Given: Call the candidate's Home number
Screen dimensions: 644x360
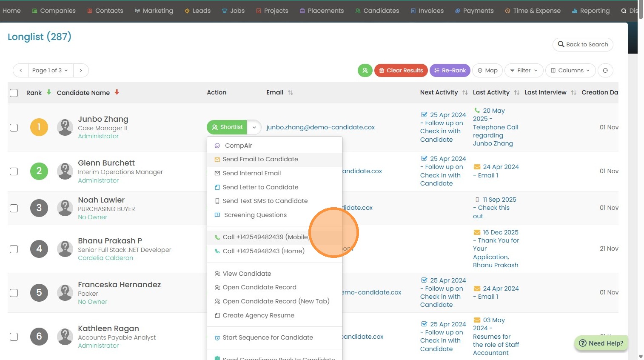Looking at the screenshot, I should click(x=275, y=251).
